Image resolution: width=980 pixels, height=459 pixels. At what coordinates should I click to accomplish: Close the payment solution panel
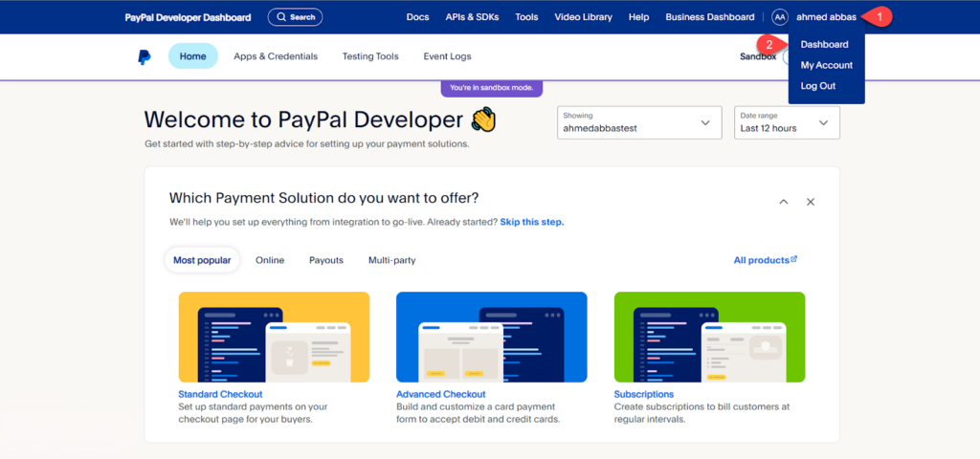pyautogui.click(x=811, y=202)
